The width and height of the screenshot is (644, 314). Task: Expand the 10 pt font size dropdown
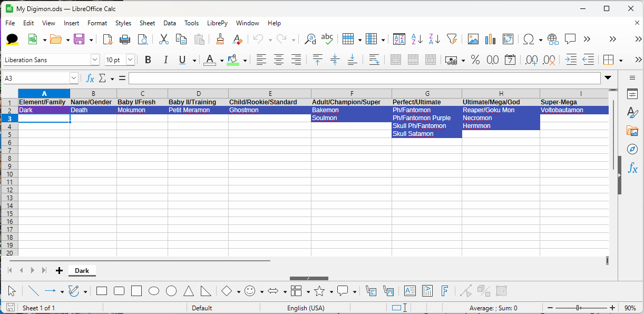130,60
